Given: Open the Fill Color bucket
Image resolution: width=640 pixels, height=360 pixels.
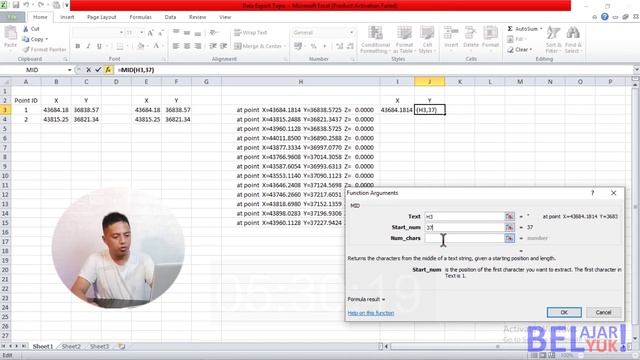Looking at the screenshot, I should click(x=140, y=46).
